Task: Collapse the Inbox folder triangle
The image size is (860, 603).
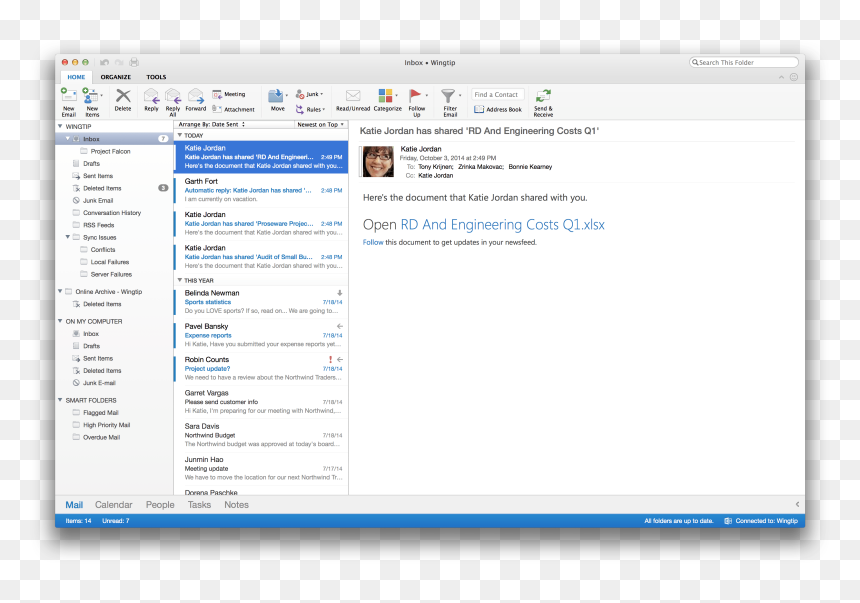Action: tap(68, 139)
